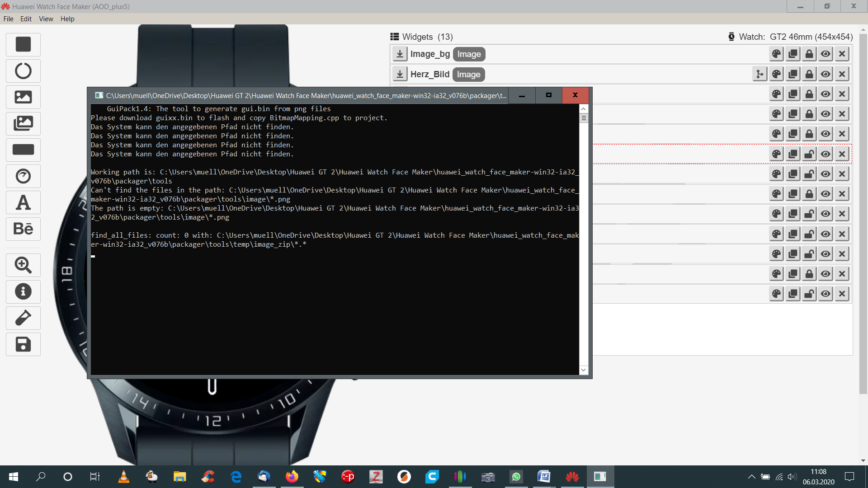
Task: Delete the Herz_Bild widget
Action: pyautogui.click(x=842, y=74)
